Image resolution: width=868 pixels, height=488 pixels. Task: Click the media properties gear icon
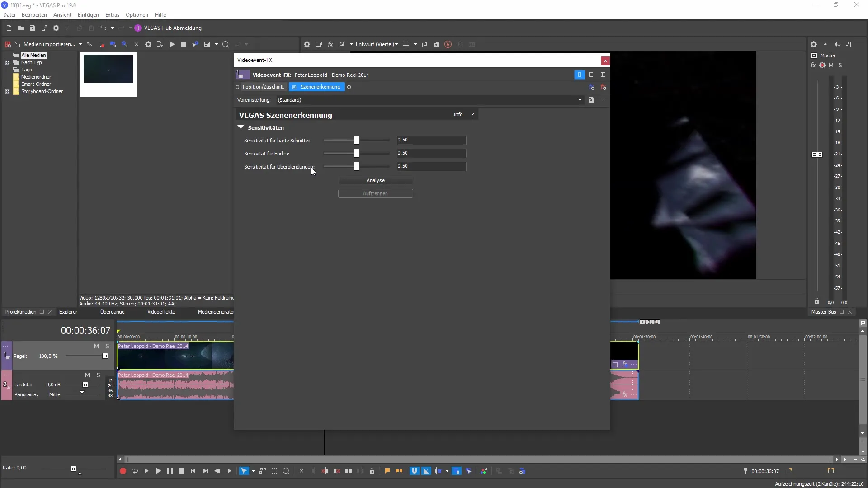148,44
